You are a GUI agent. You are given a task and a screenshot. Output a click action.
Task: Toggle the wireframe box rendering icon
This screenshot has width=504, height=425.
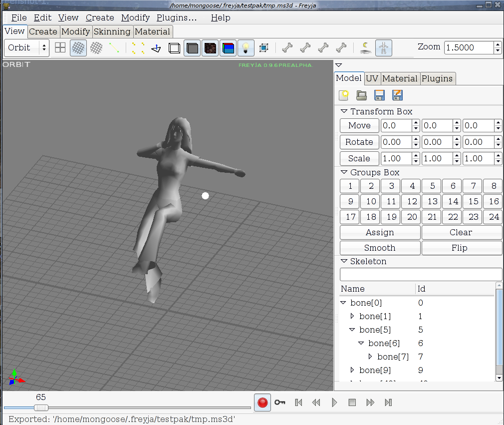(x=174, y=48)
